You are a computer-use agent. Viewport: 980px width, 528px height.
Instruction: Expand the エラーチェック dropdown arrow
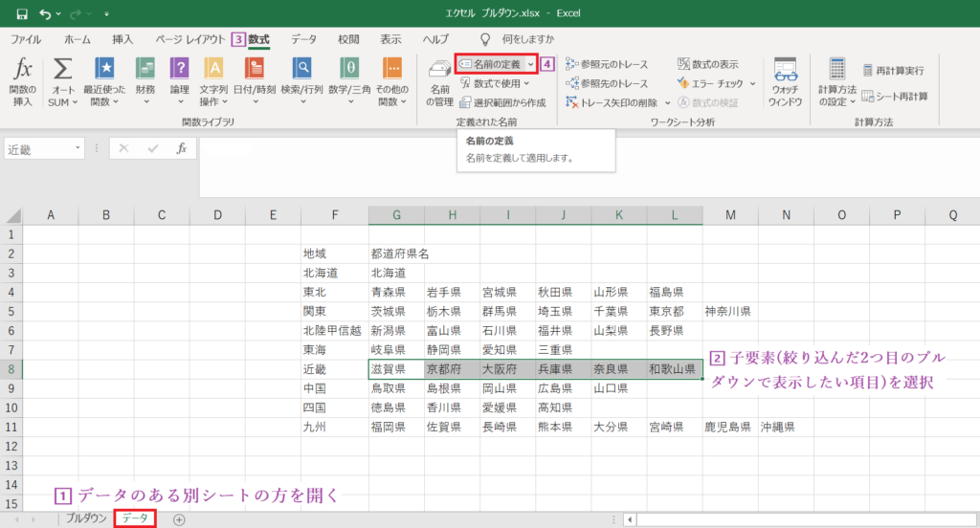[752, 83]
